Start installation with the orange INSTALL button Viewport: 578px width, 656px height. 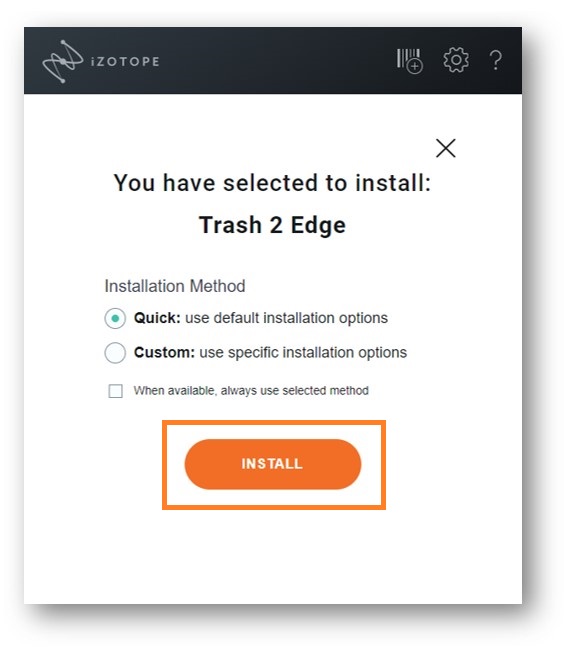(273, 464)
